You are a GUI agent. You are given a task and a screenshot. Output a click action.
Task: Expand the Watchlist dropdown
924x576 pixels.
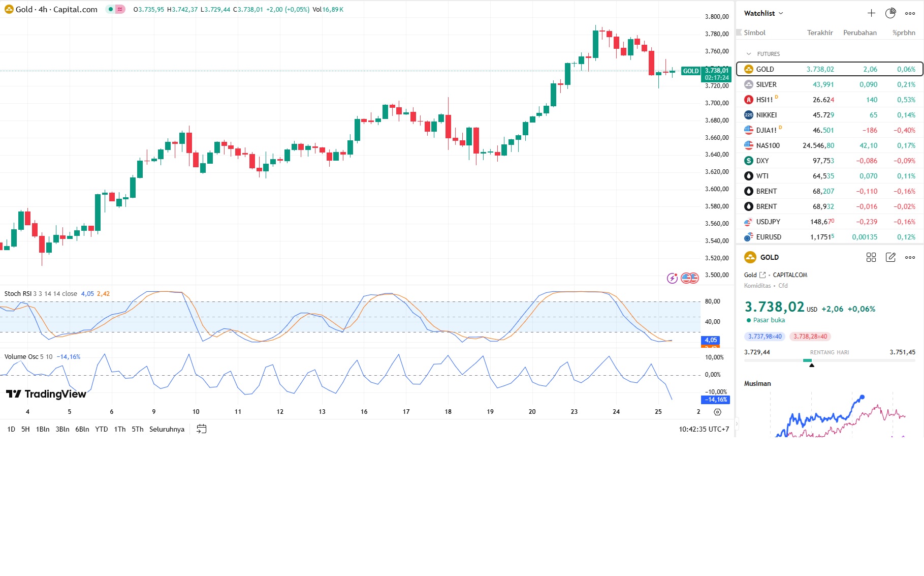[763, 13]
